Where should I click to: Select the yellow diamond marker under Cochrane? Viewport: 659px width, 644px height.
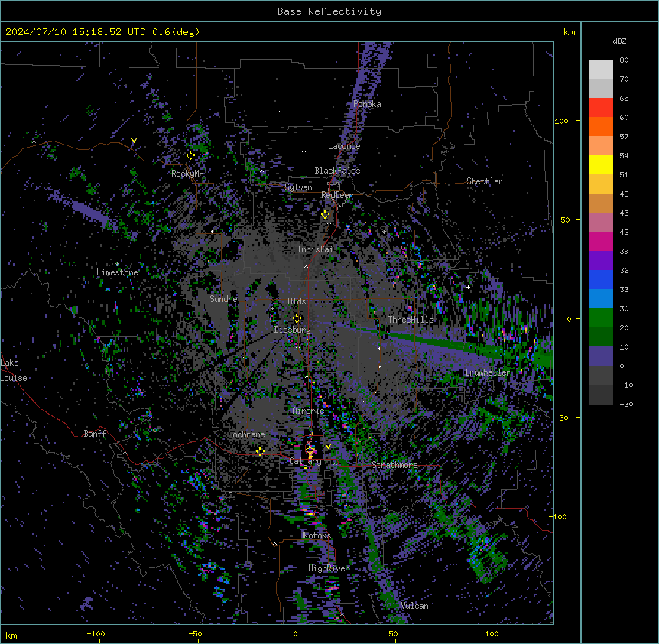(x=260, y=451)
